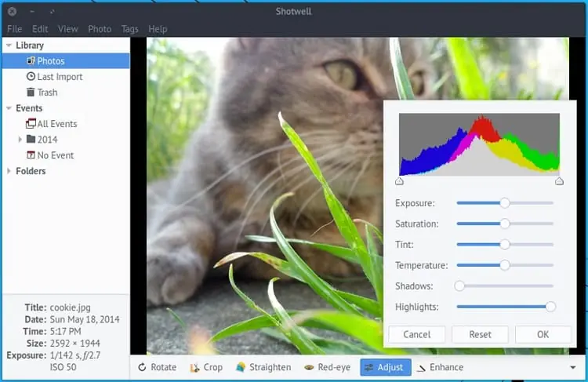588x382 pixels.
Task: Click the RGB histogram display
Action: [x=479, y=144]
